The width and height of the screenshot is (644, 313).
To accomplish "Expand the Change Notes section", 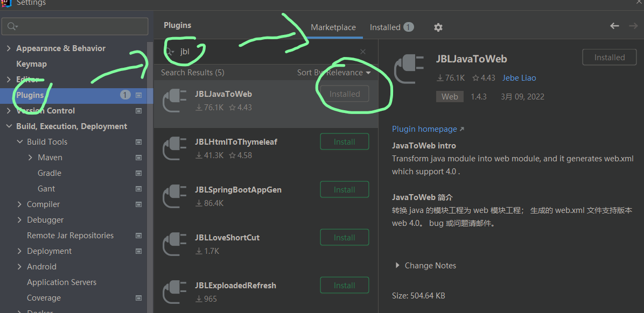I will (x=397, y=266).
